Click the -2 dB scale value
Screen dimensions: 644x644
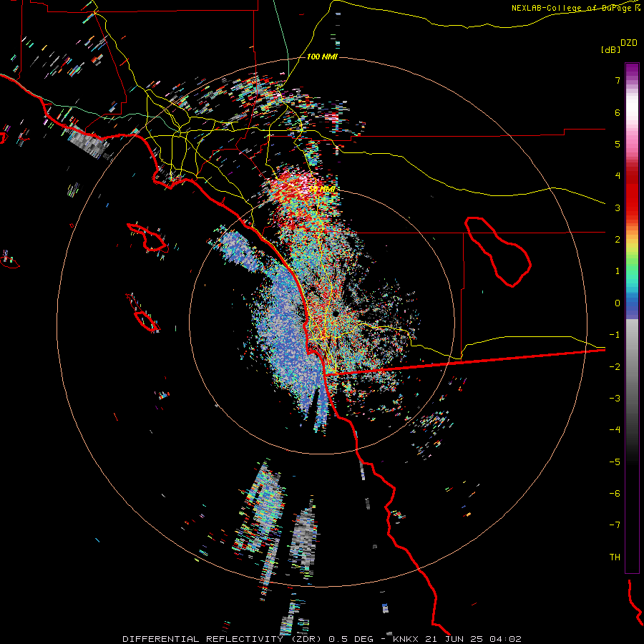pyautogui.click(x=615, y=366)
